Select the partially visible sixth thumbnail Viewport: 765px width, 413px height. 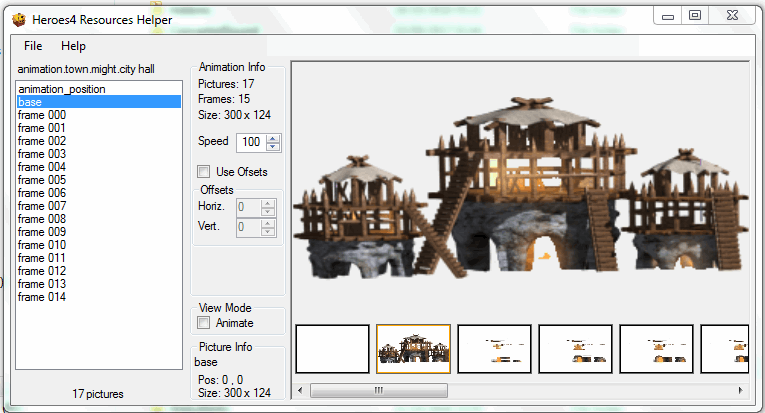pyautogui.click(x=725, y=349)
